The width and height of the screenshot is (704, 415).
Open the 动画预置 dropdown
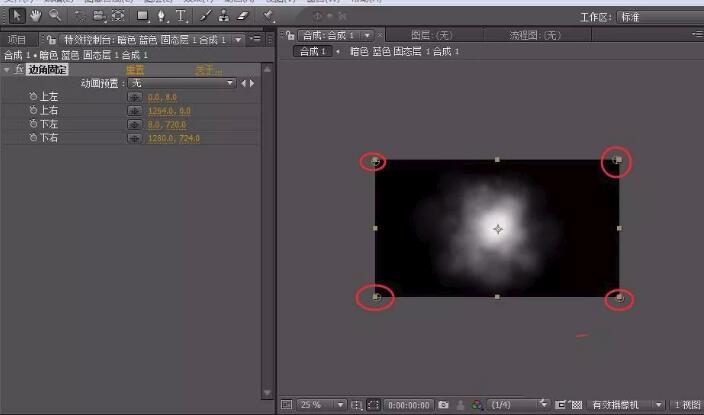[183, 83]
